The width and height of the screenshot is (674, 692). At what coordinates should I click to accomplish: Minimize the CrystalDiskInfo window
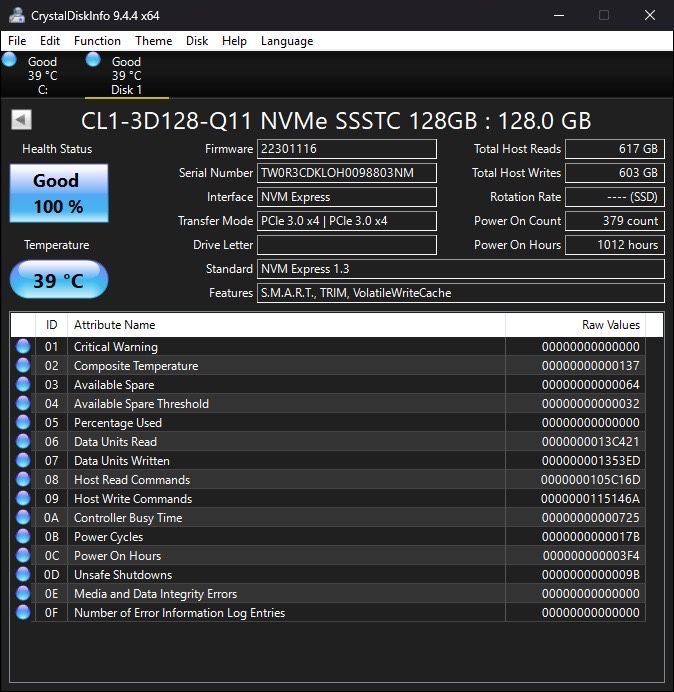559,15
